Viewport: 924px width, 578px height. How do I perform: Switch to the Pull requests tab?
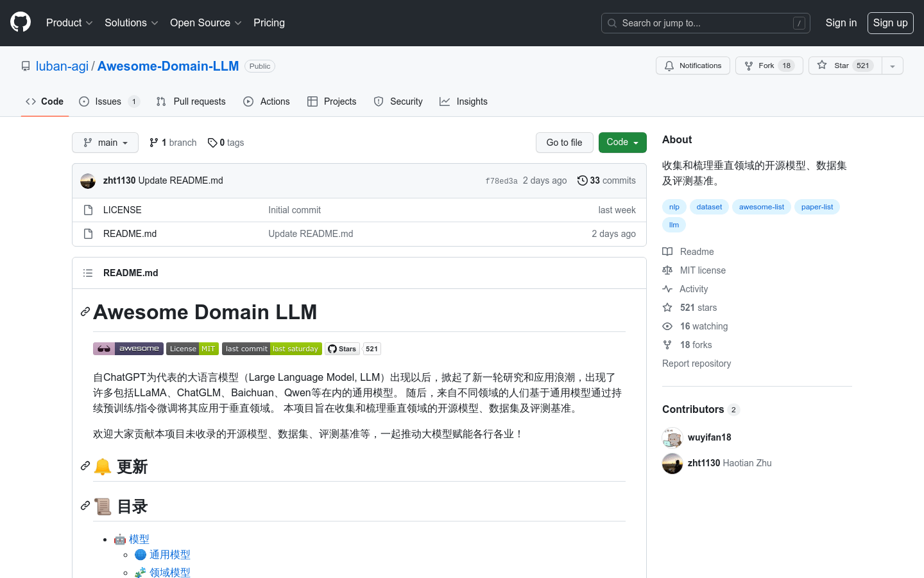point(191,101)
